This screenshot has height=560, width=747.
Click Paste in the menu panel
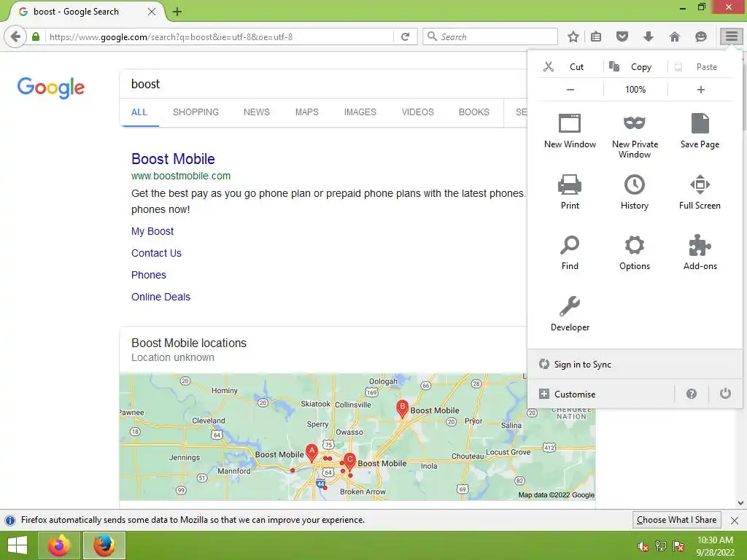point(700,66)
